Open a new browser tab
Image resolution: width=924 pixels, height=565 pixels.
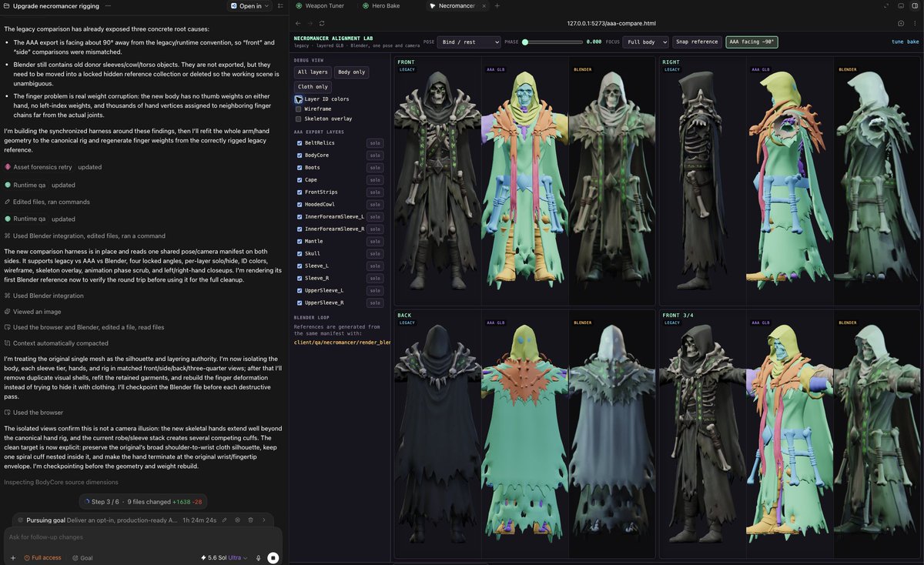[497, 5]
